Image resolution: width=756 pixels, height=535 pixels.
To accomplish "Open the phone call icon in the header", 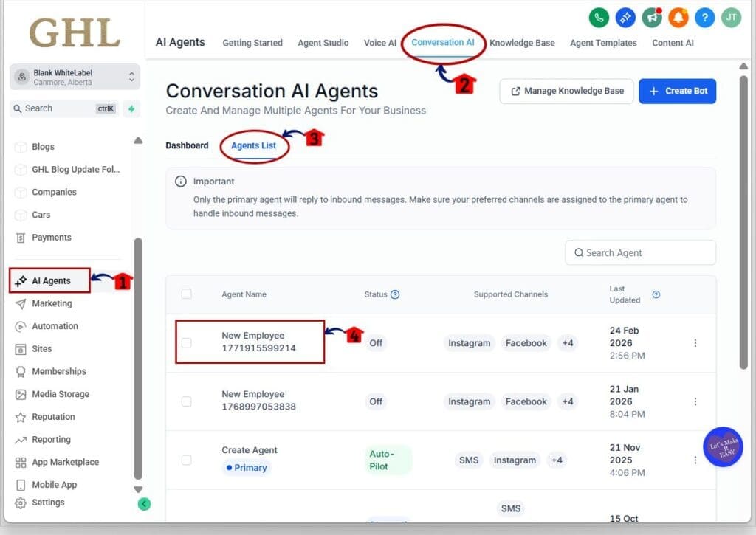I will click(599, 17).
